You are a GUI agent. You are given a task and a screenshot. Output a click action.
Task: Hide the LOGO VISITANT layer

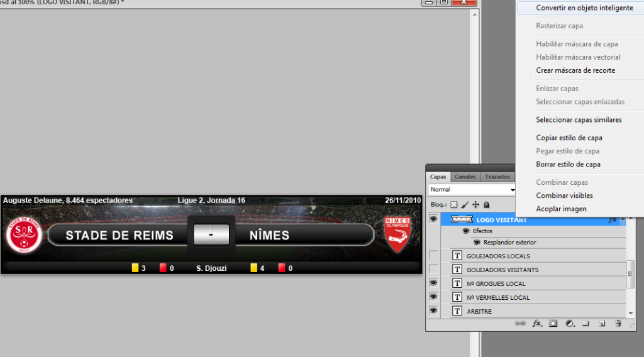coord(433,219)
